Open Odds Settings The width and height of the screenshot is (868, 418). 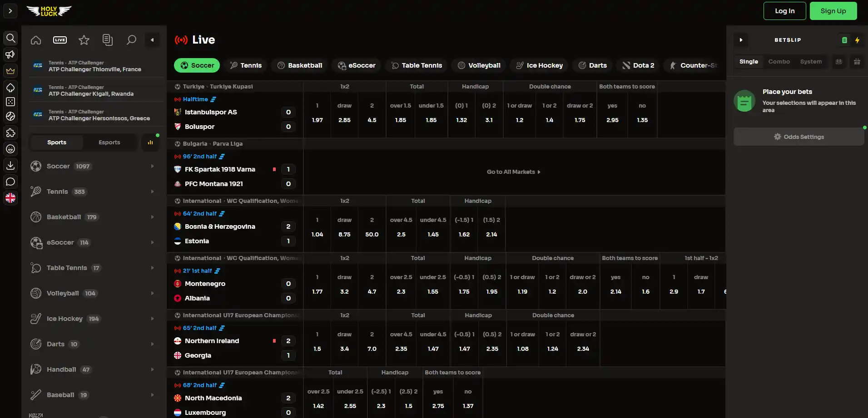[799, 137]
